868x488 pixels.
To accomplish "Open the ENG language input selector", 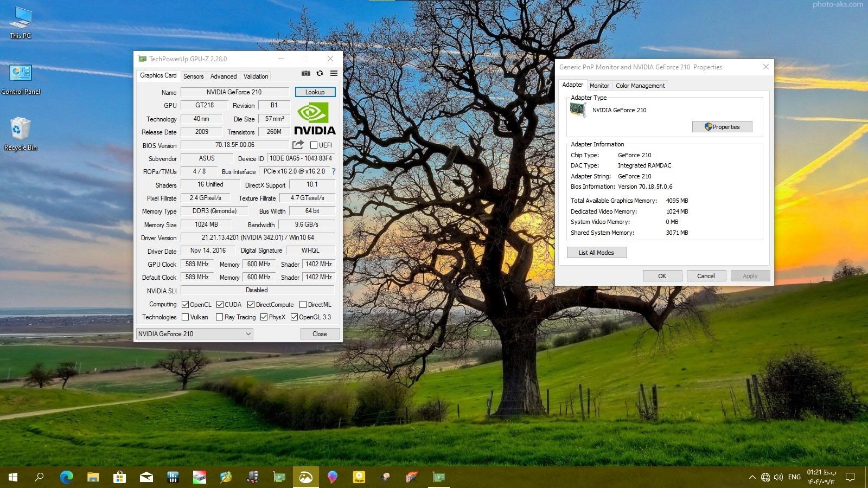I will [794, 477].
